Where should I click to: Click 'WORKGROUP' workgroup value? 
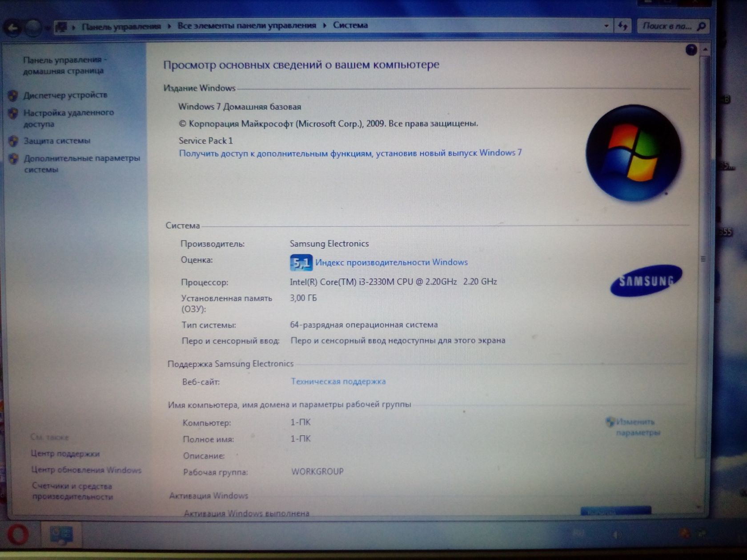click(317, 472)
